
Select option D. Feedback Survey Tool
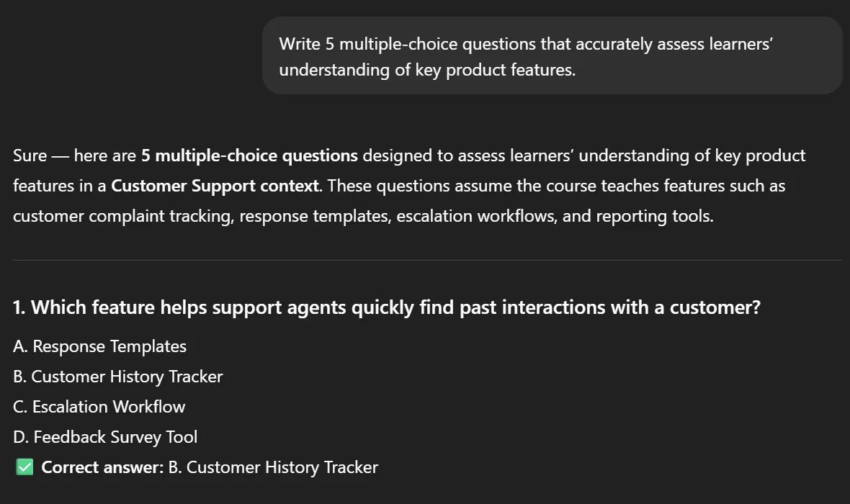(105, 437)
